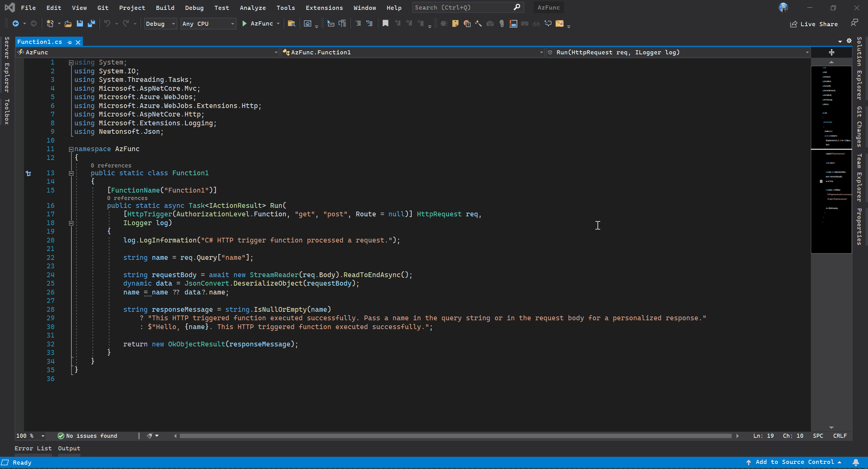Click the red circle with exclamation window icon
This screenshot has width=868, height=469.
467,23
